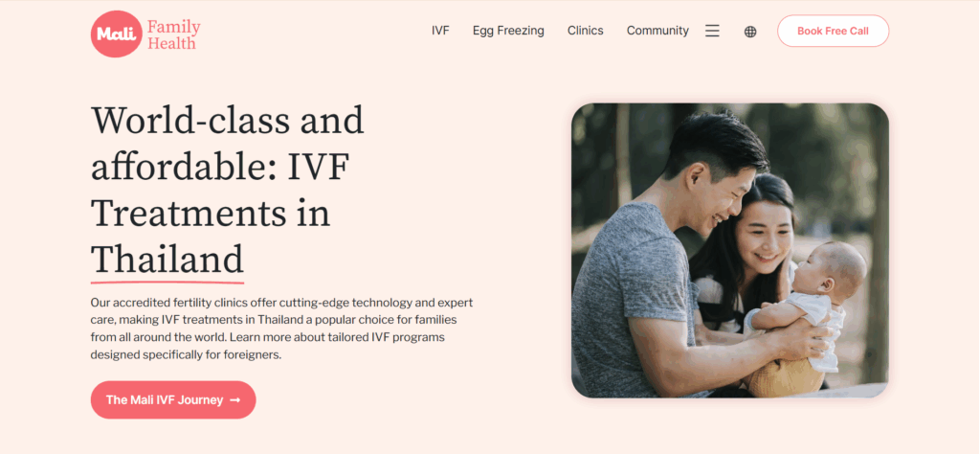Viewport: 980px width, 454px height.
Task: Go to the Clinics menu item
Action: pyautogui.click(x=585, y=31)
